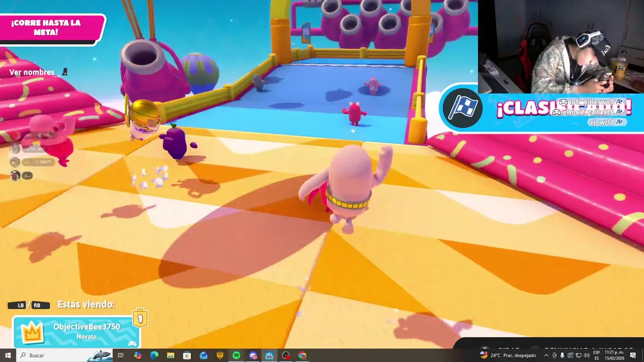Click the microphone tray icon
Image resolution: width=644 pixels, height=362 pixels.
click(x=562, y=355)
